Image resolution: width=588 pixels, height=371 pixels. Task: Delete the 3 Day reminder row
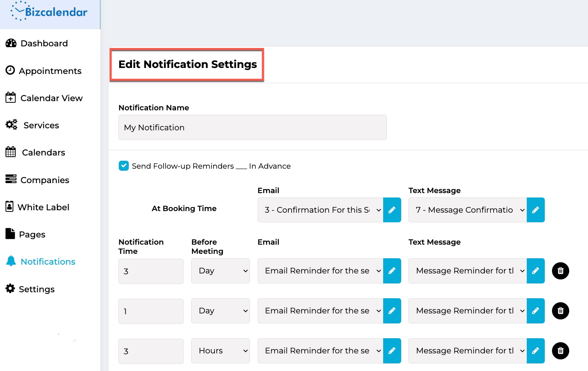pyautogui.click(x=560, y=271)
